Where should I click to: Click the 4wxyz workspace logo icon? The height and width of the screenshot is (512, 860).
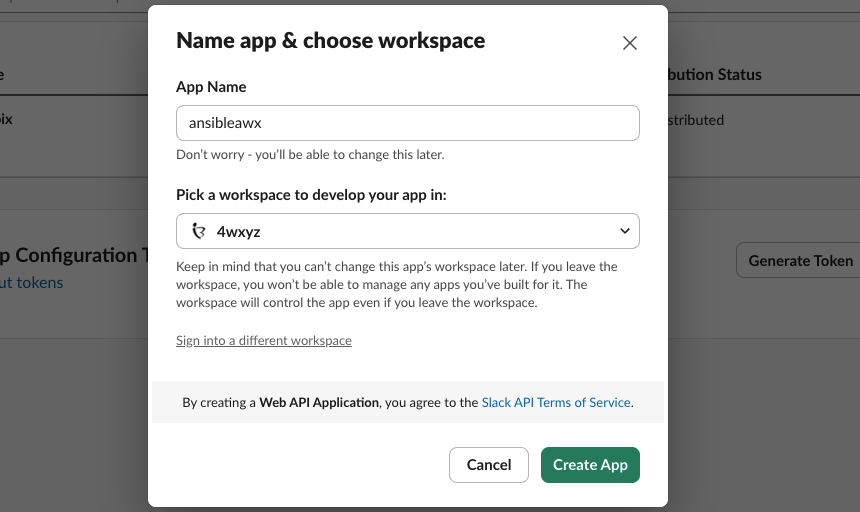(x=199, y=231)
